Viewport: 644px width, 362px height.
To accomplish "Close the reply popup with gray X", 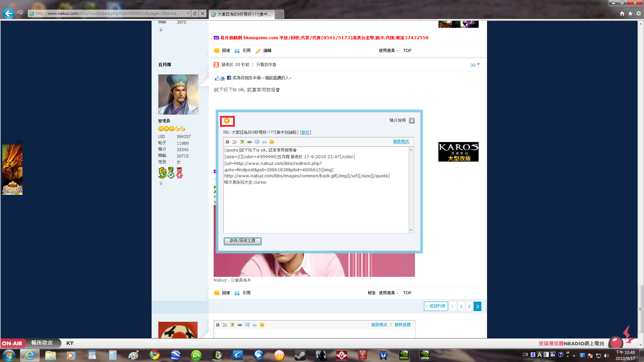I will 412,121.
